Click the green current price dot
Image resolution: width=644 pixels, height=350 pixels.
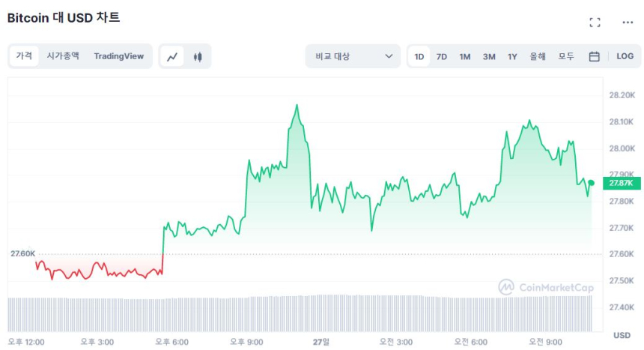(592, 183)
